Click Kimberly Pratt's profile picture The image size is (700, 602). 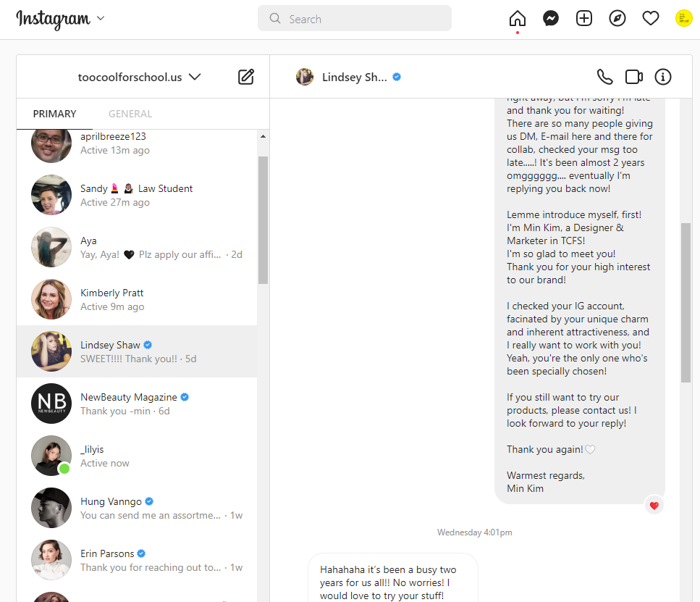(x=51, y=299)
